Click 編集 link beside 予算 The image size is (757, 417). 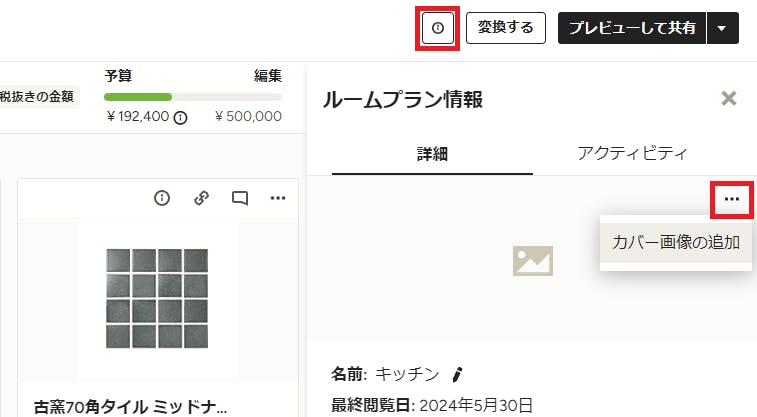tap(268, 76)
